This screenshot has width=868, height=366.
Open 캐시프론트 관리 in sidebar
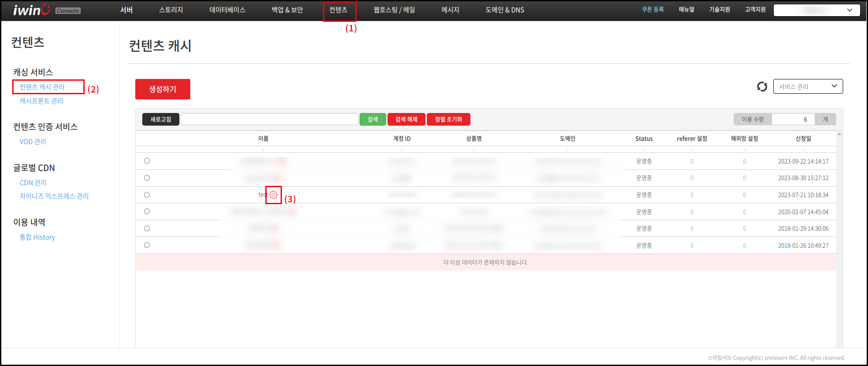point(41,101)
